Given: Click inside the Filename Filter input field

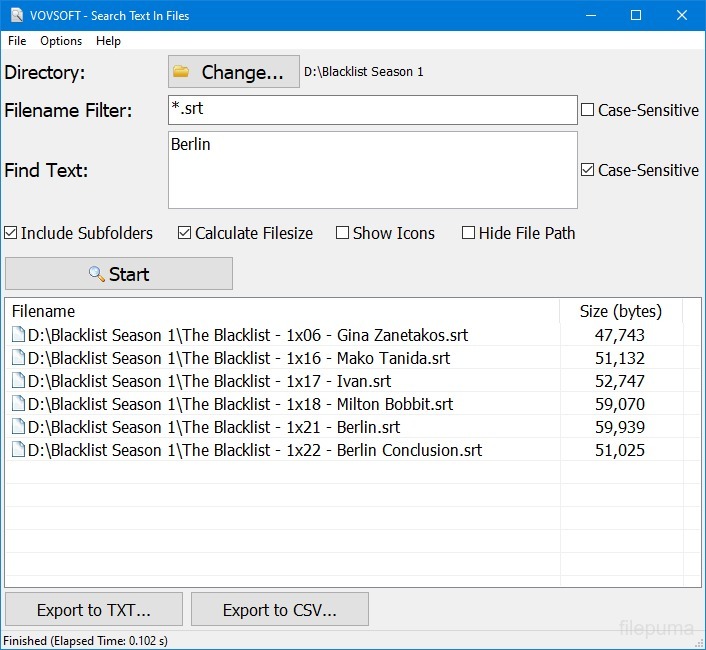Looking at the screenshot, I should pos(372,110).
